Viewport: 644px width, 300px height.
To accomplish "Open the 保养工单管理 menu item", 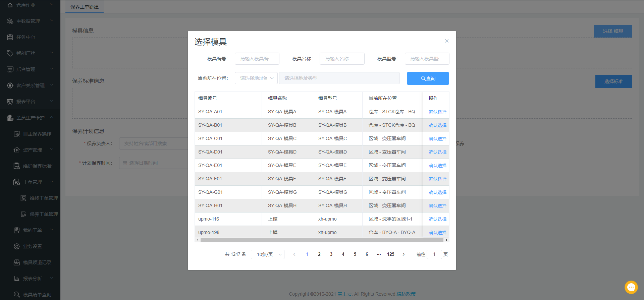I will (44, 214).
